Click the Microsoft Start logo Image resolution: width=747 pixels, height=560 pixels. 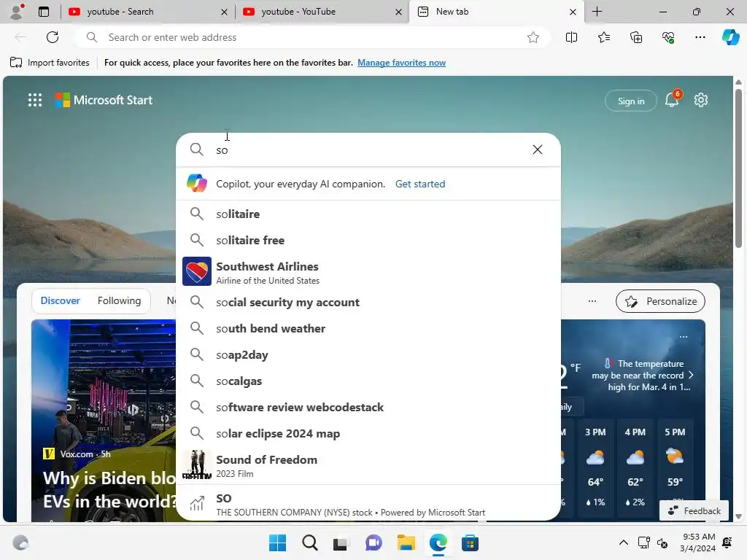[x=104, y=100]
